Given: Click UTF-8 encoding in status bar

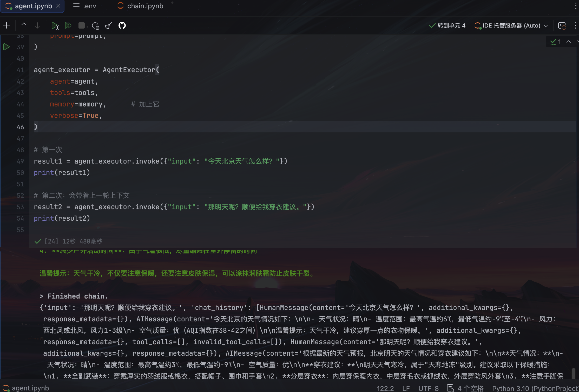Looking at the screenshot, I should pos(428,388).
